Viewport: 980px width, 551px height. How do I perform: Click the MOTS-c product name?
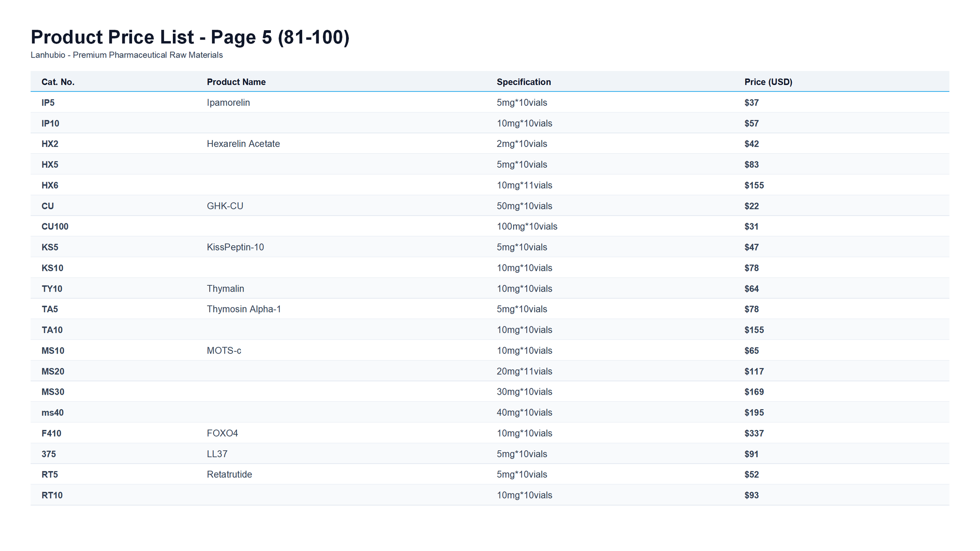pos(224,351)
